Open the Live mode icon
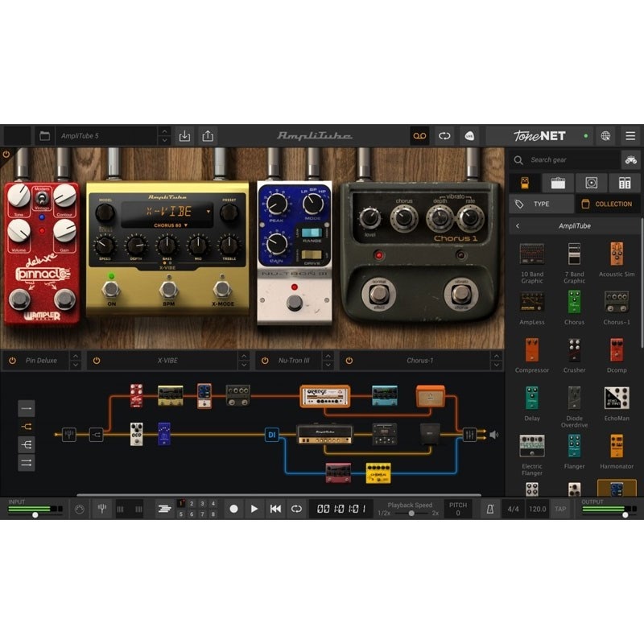This screenshot has width=644, height=644. (x=469, y=136)
